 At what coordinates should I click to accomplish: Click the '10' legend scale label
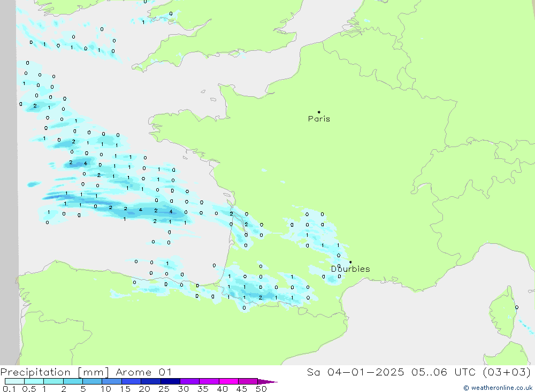point(106,389)
